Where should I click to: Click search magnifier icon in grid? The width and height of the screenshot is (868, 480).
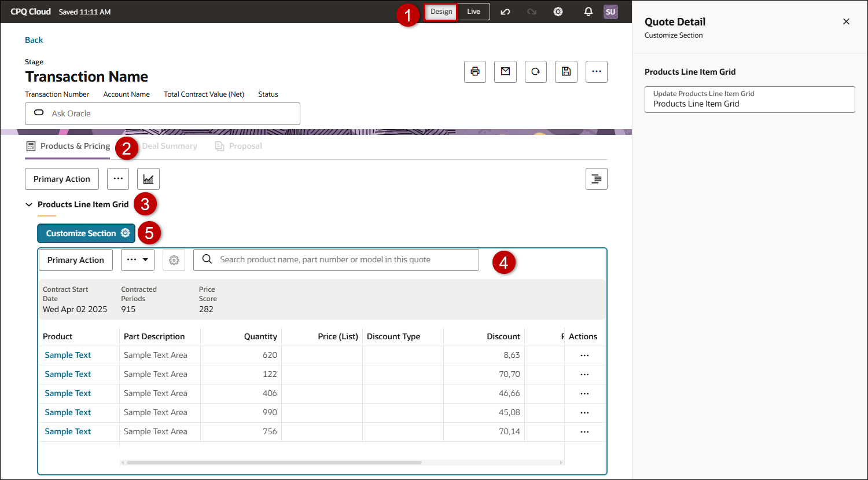point(207,259)
